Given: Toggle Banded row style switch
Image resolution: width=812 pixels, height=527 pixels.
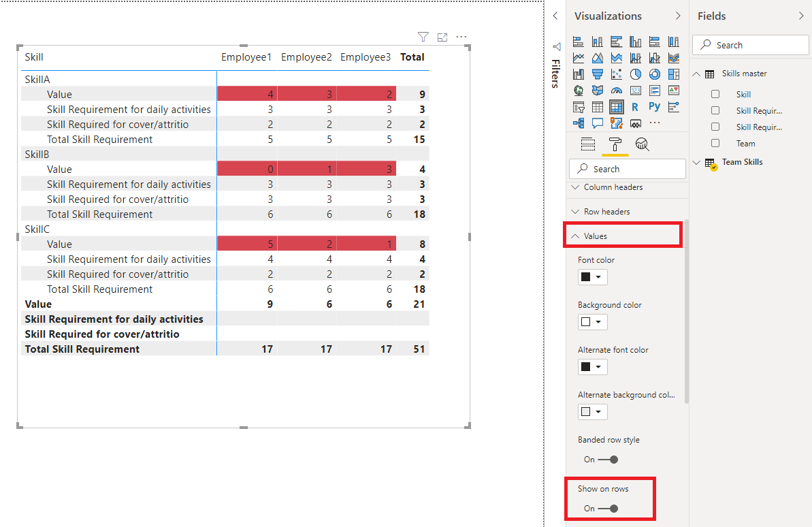Looking at the screenshot, I should click(x=608, y=460).
